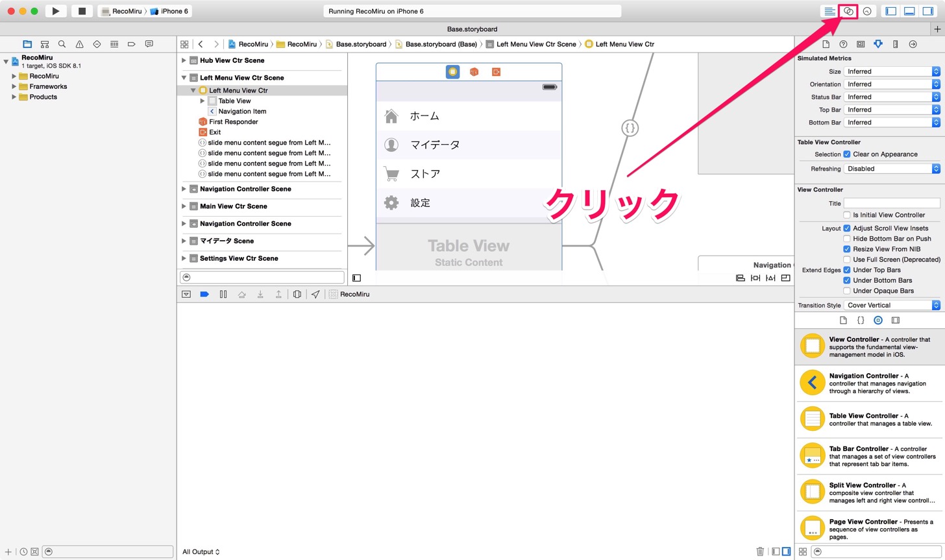
Task: Enable Is Initial View Controller
Action: click(847, 215)
